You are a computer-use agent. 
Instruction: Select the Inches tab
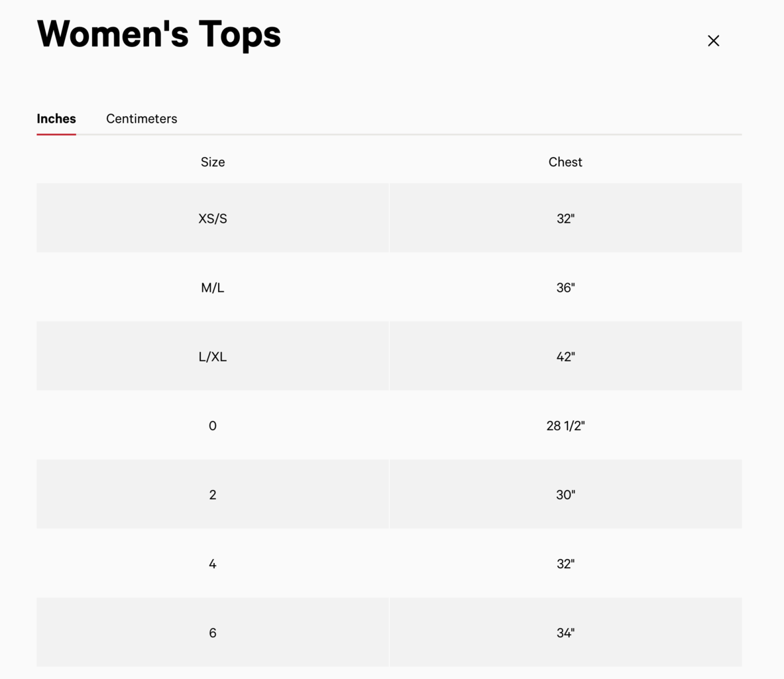(56, 119)
